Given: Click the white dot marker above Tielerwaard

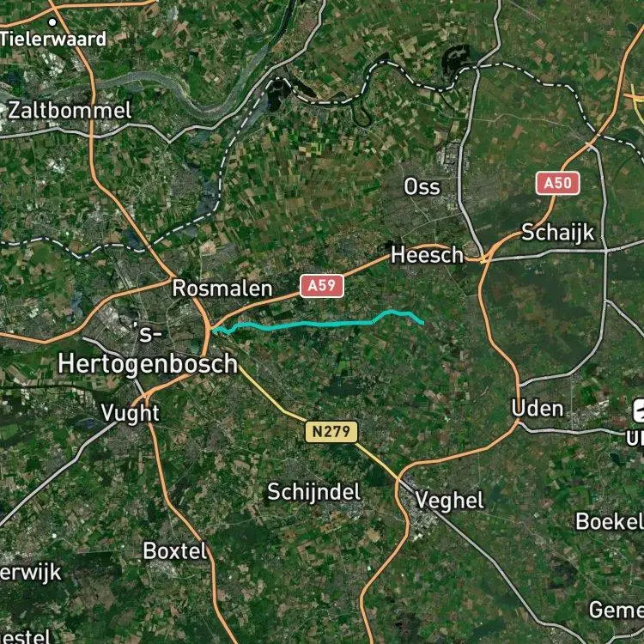Looking at the screenshot, I should point(52,22).
